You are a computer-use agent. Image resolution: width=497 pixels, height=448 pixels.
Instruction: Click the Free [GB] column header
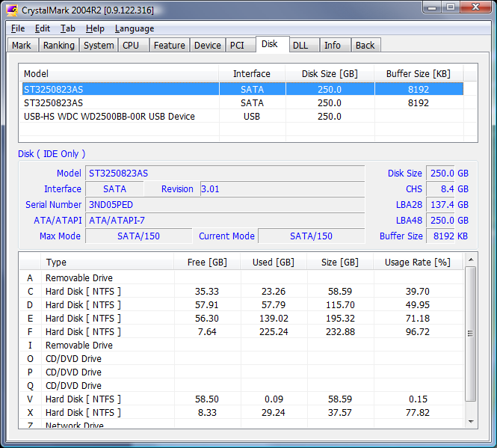(x=207, y=262)
